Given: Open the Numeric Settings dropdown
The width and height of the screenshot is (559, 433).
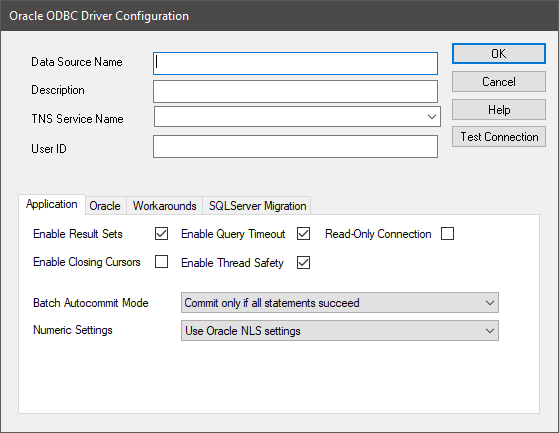Looking at the screenshot, I should (x=340, y=330).
